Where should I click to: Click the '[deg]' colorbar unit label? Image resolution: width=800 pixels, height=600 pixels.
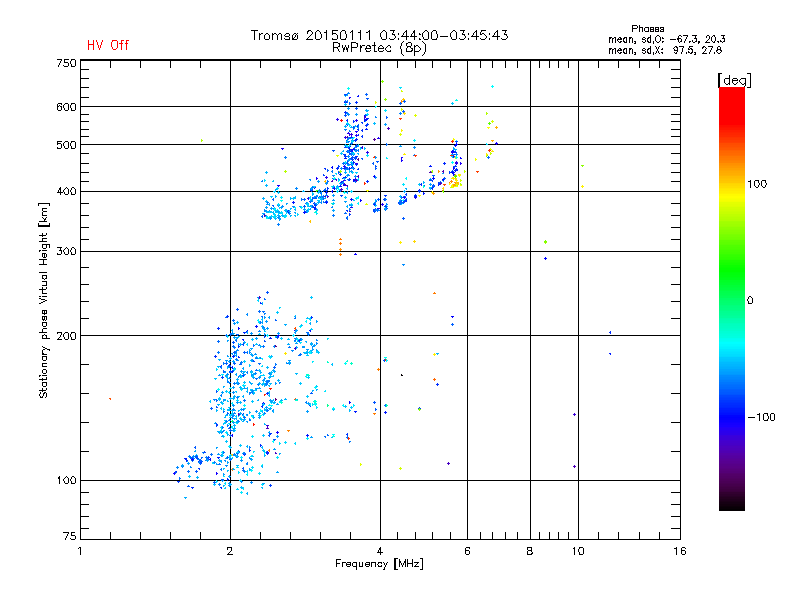coord(734,80)
